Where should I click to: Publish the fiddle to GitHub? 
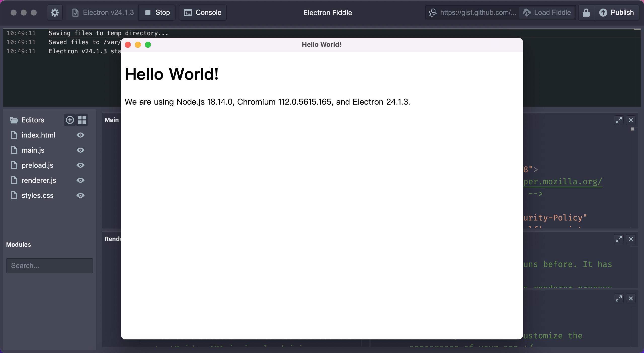[x=616, y=13]
